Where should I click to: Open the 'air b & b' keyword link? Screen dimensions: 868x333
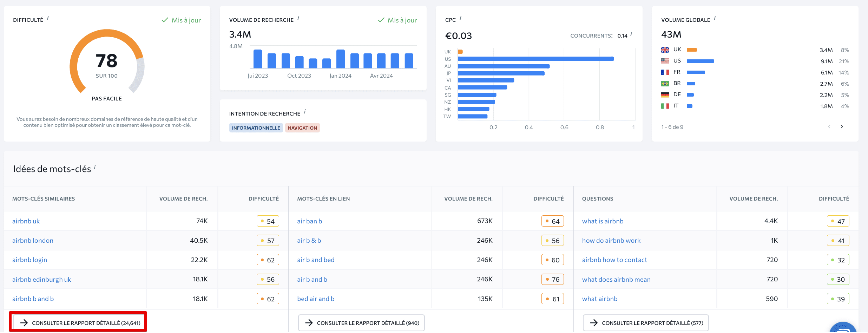coord(309,241)
